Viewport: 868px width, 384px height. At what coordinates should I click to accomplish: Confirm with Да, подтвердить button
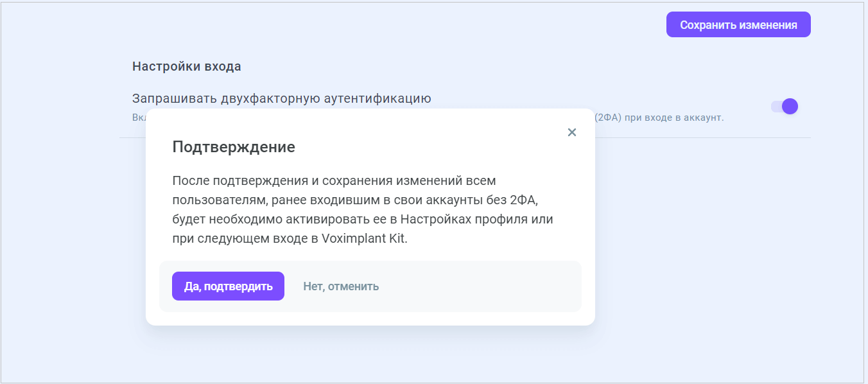pos(228,286)
